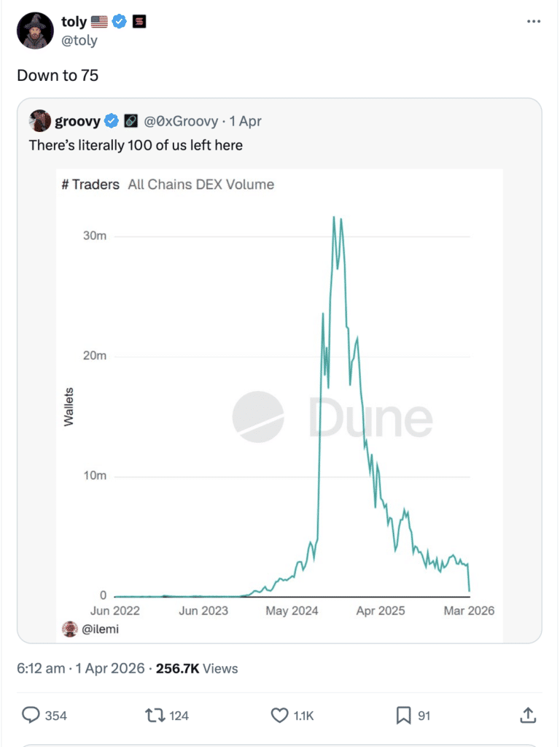Image resolution: width=560 pixels, height=747 pixels.
Task: Open the more options ellipsis menu
Action: [x=534, y=21]
